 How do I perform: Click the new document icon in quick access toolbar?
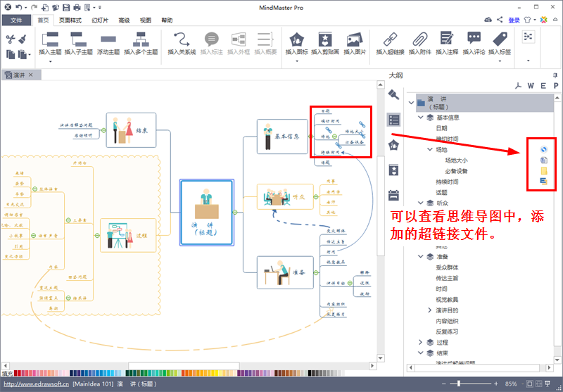[45, 8]
